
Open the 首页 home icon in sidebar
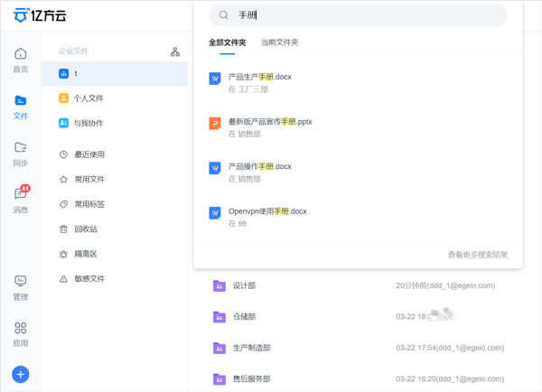coord(20,58)
